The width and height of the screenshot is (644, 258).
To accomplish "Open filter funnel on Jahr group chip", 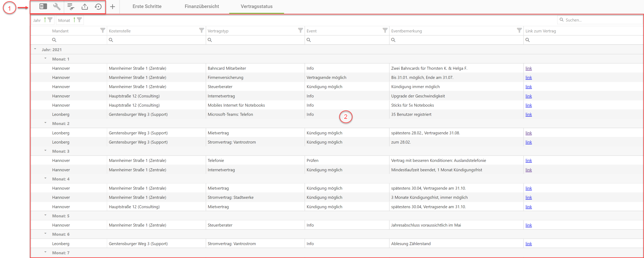I will click(x=50, y=20).
